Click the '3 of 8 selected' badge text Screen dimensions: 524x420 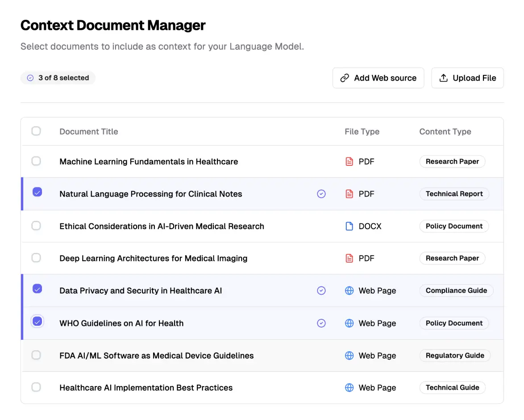(x=63, y=78)
